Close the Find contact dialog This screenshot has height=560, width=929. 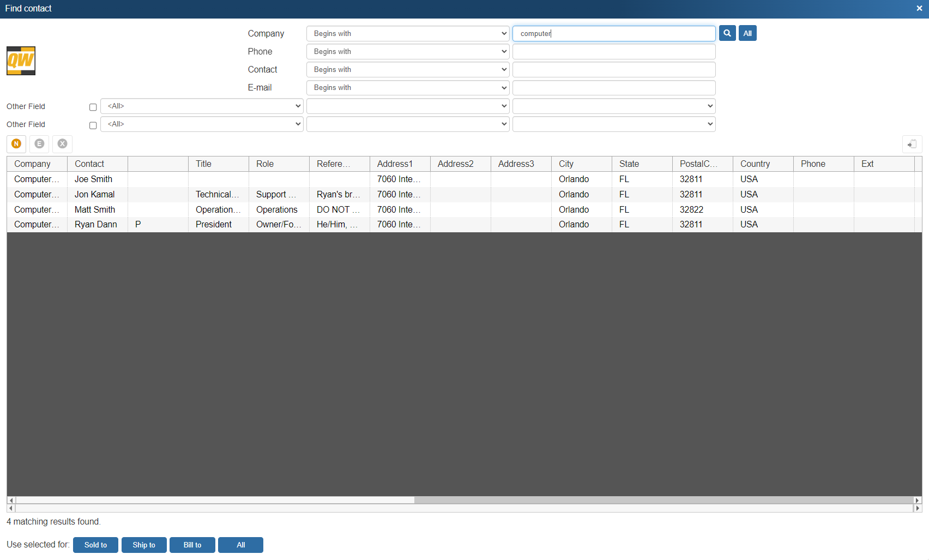[x=919, y=9]
